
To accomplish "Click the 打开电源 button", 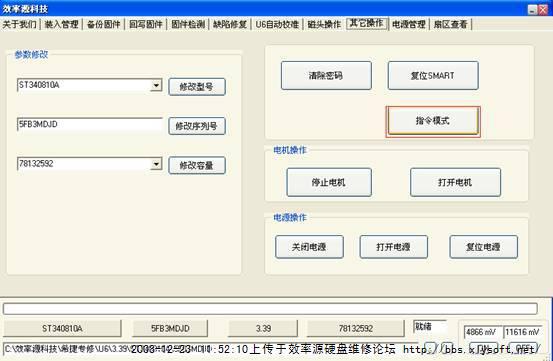I will 394,247.
